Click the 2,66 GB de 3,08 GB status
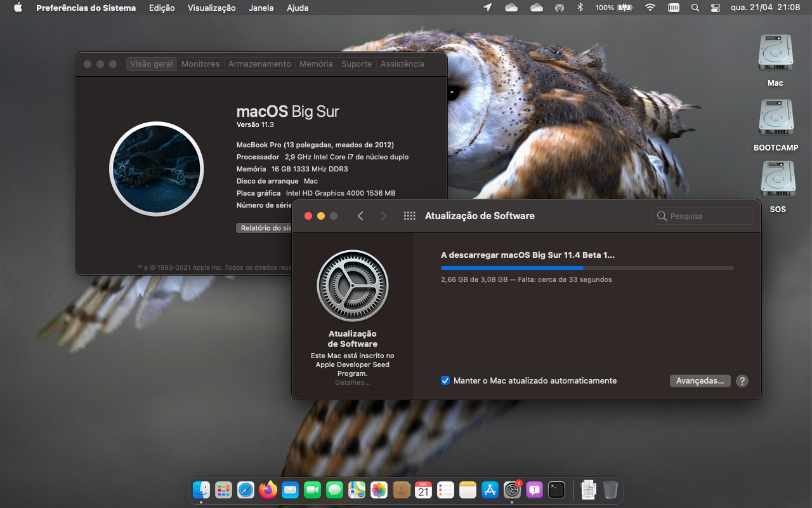 point(527,279)
